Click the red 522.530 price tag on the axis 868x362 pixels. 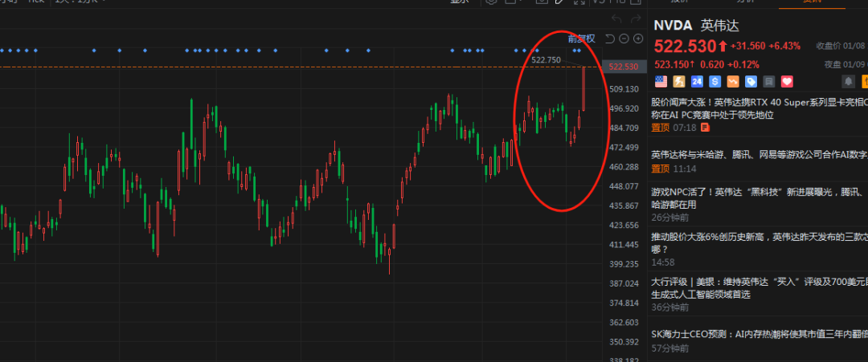coord(624,67)
